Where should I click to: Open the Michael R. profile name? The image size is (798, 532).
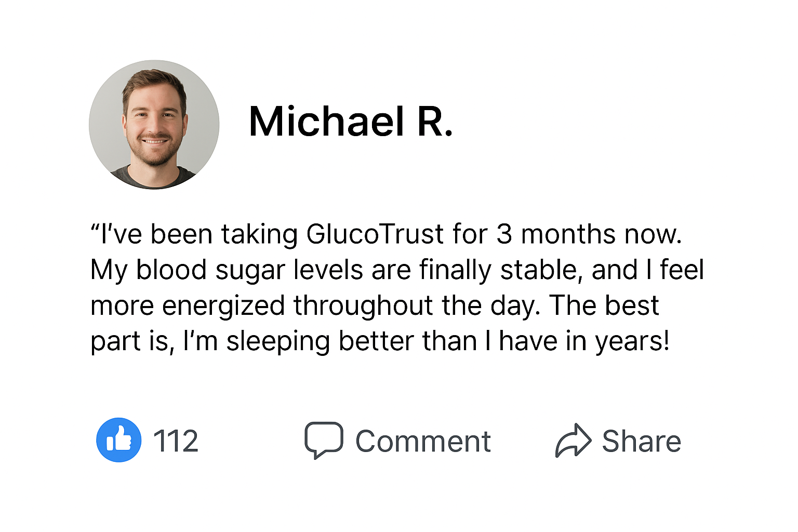pyautogui.click(x=351, y=122)
